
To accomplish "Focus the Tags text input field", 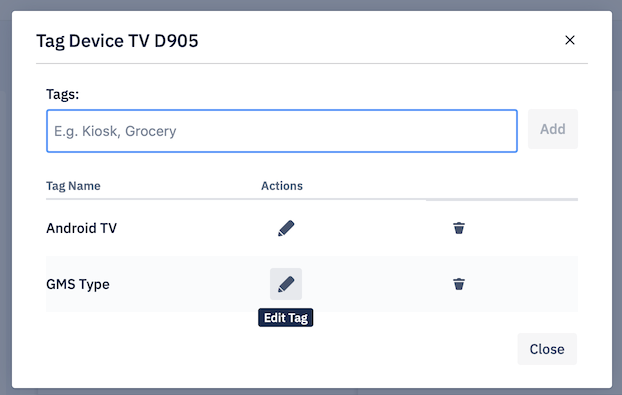I will pyautogui.click(x=282, y=131).
